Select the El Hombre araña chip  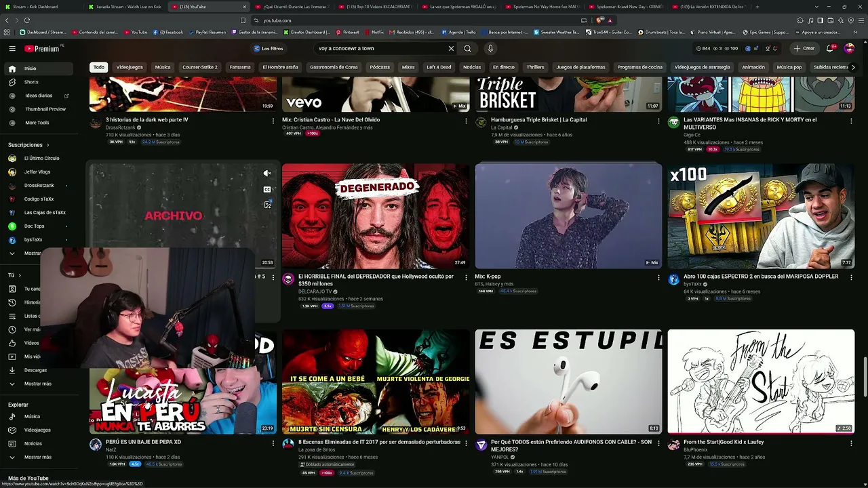[x=281, y=67]
